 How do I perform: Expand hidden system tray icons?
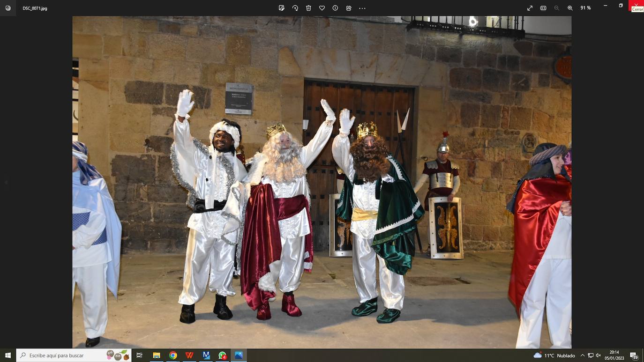coord(583,355)
